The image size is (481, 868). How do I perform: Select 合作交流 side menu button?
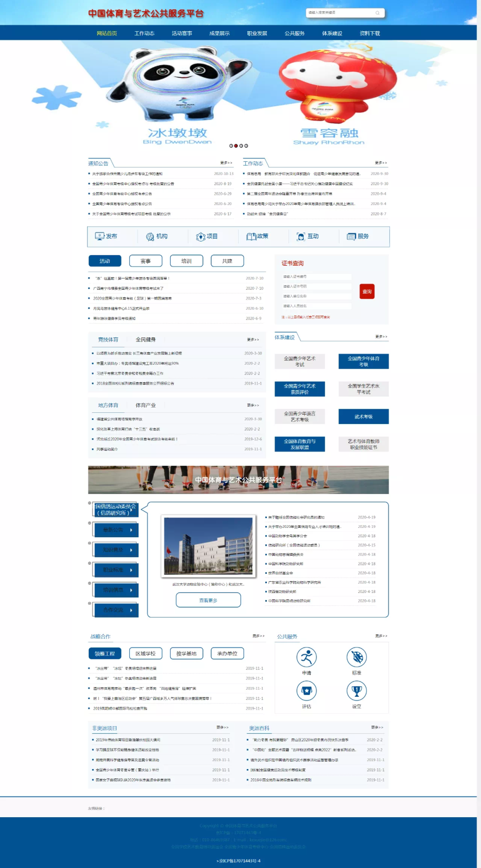(x=116, y=610)
